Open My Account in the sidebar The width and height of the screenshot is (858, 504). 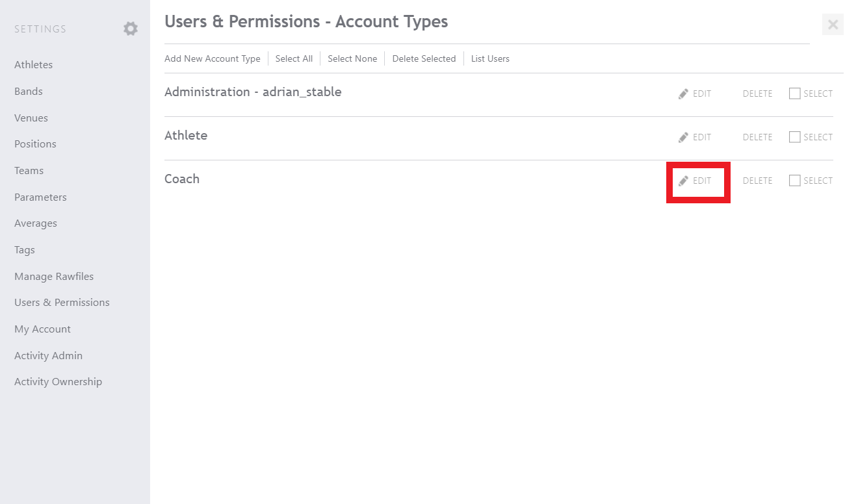pos(42,329)
